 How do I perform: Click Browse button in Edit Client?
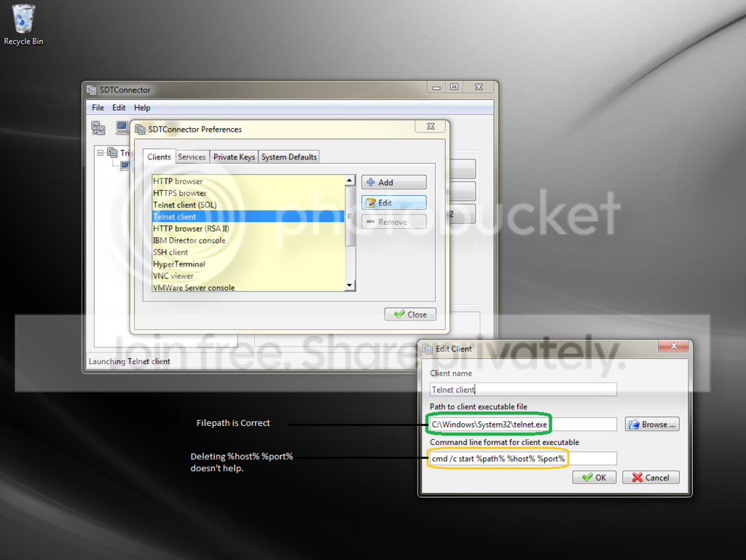coord(652,424)
